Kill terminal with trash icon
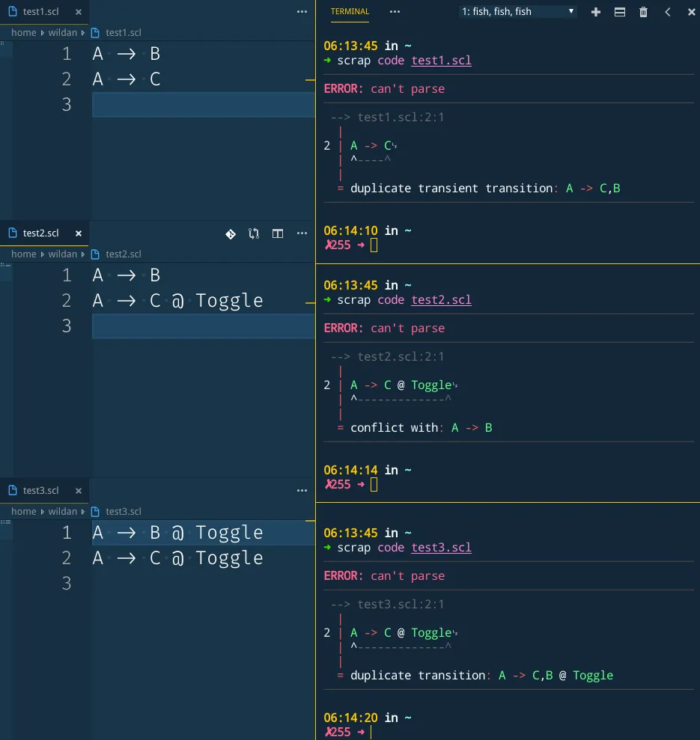700x740 pixels. 643,12
